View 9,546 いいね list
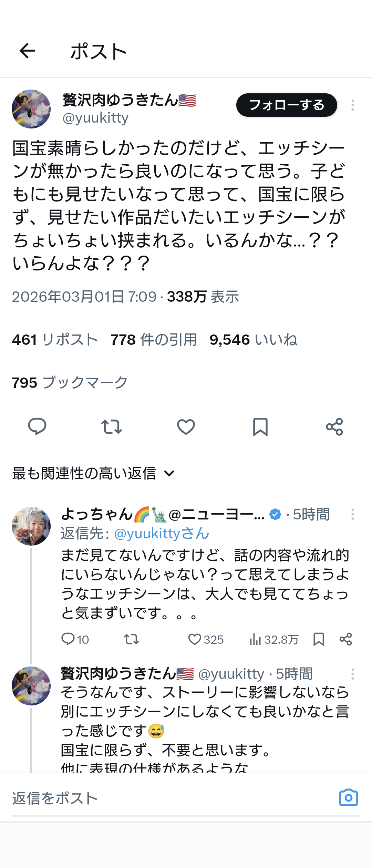 (253, 340)
